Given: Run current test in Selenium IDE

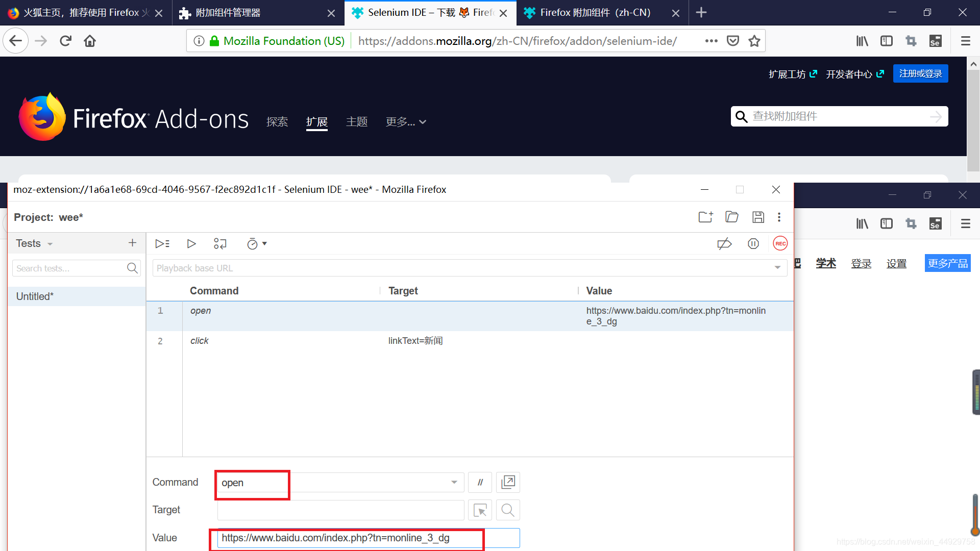Looking at the screenshot, I should [191, 244].
